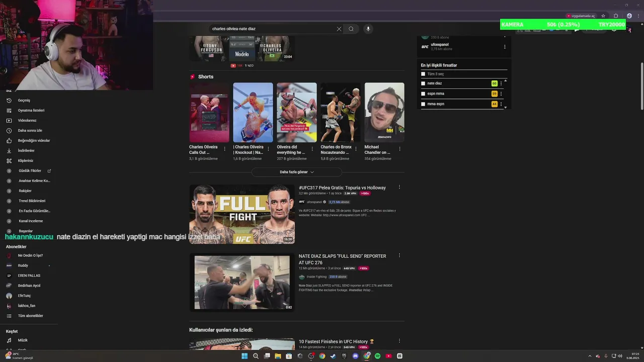Start voice search with microphone icon

point(368,29)
